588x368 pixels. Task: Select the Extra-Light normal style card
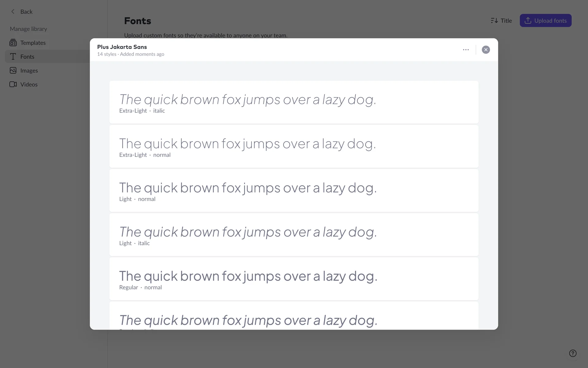click(x=294, y=146)
